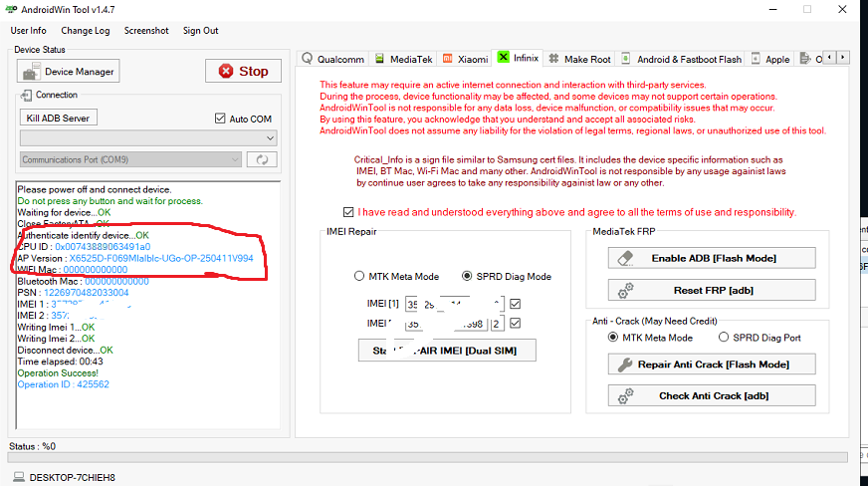Toggle the terms agreement checkbox

coord(348,212)
